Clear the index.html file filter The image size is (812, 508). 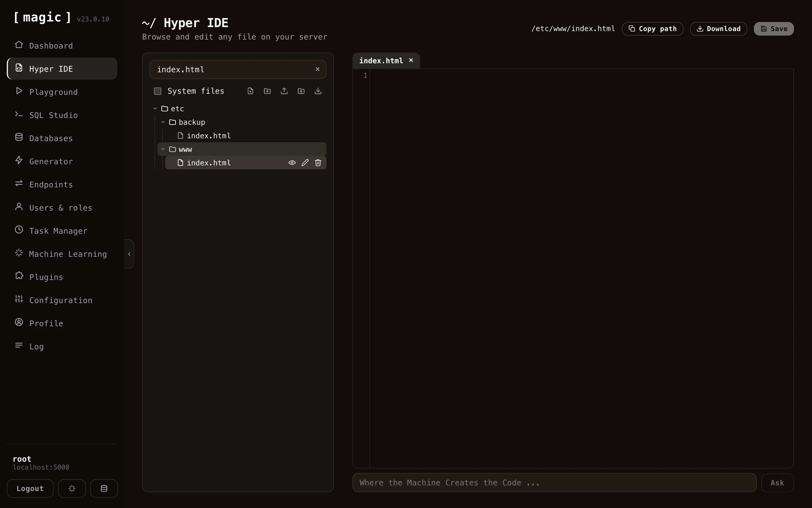coord(317,69)
